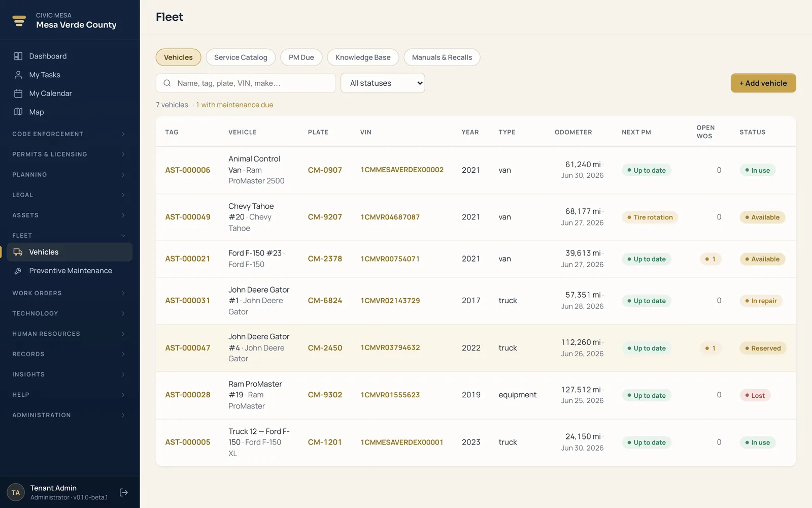Open vehicle AST-000031
The width and height of the screenshot is (812, 508).
click(188, 301)
